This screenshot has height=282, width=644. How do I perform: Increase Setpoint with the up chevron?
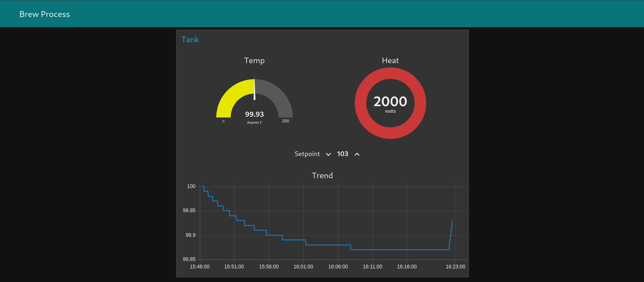tap(357, 154)
